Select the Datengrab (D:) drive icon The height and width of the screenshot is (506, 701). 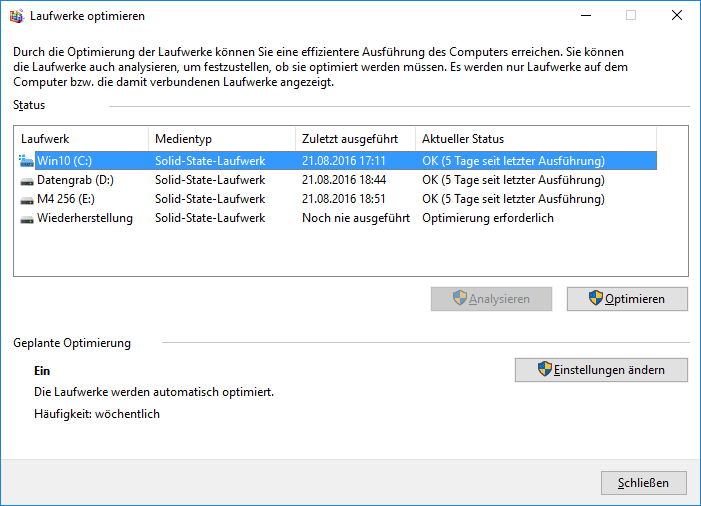click(27, 181)
